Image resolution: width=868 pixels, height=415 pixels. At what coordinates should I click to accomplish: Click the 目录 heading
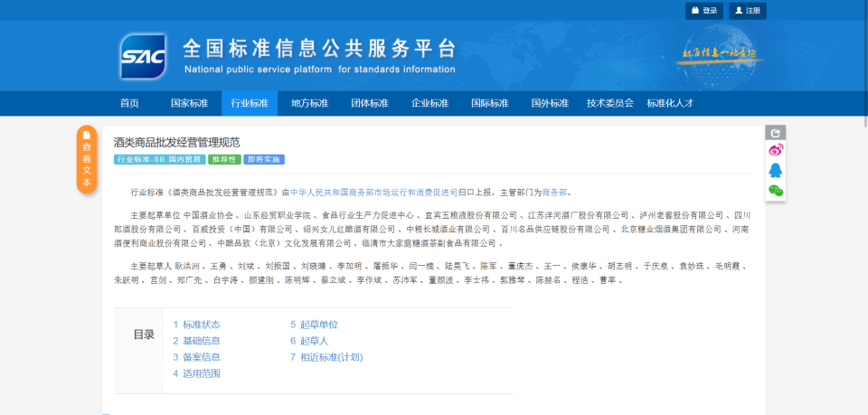(x=144, y=335)
